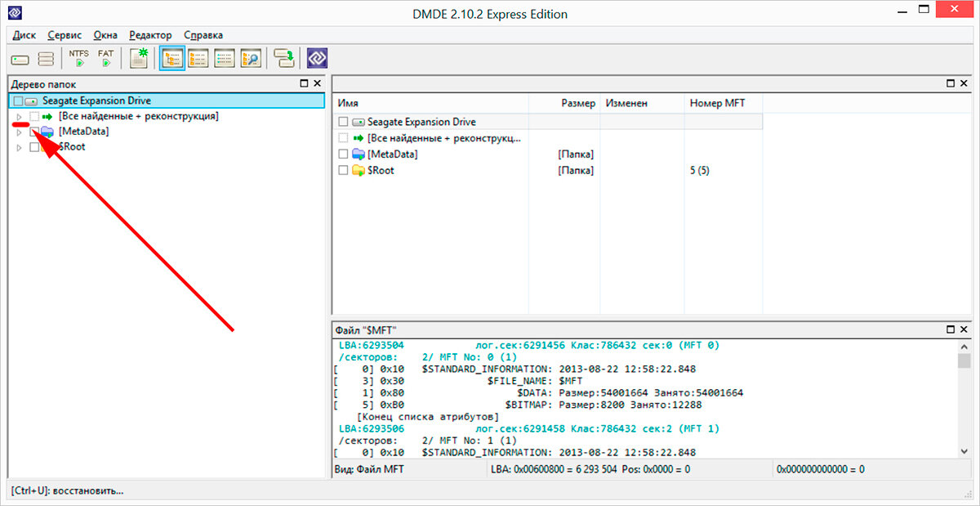Tick $Root checkbox in file list
Screen dimensions: 980x506
pyautogui.click(x=344, y=171)
